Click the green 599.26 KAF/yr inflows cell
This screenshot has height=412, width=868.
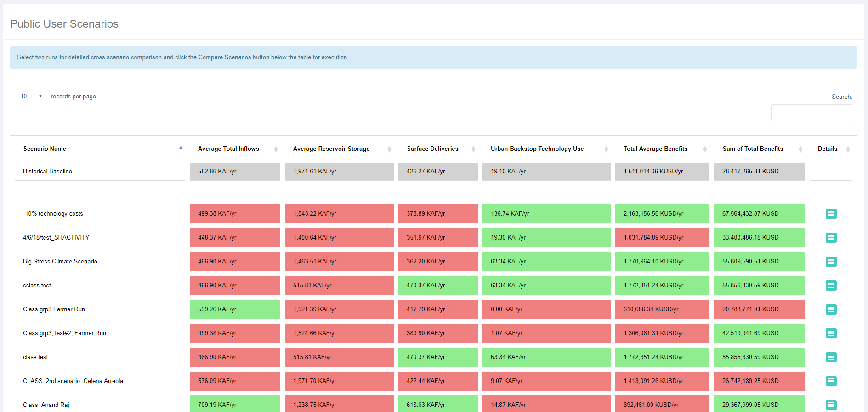coord(235,309)
